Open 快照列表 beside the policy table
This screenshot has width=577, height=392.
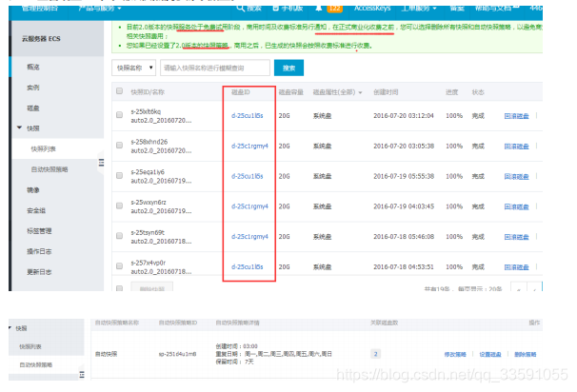[30, 346]
